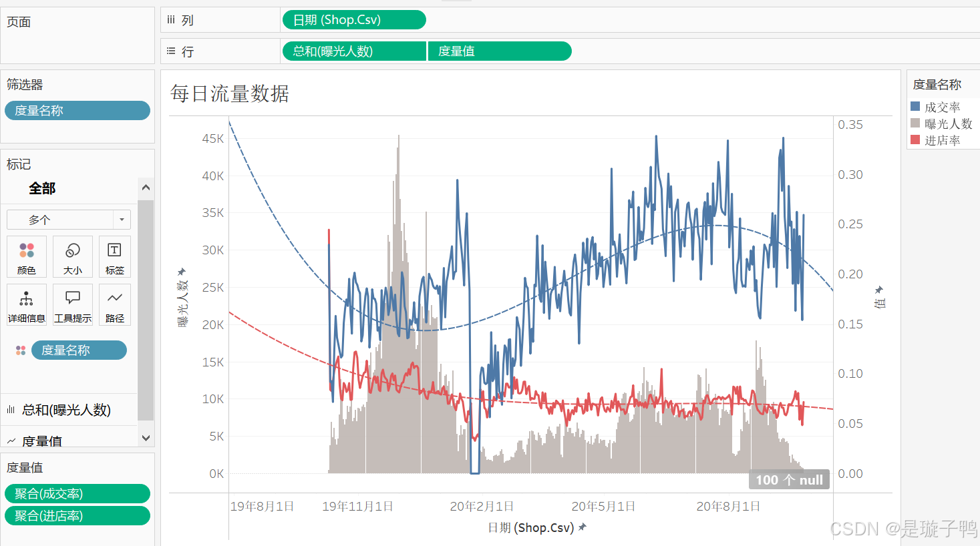This screenshot has width=980, height=546.
Task: Click the 日期 (Shop.Csv) axis title
Action: 530,528
